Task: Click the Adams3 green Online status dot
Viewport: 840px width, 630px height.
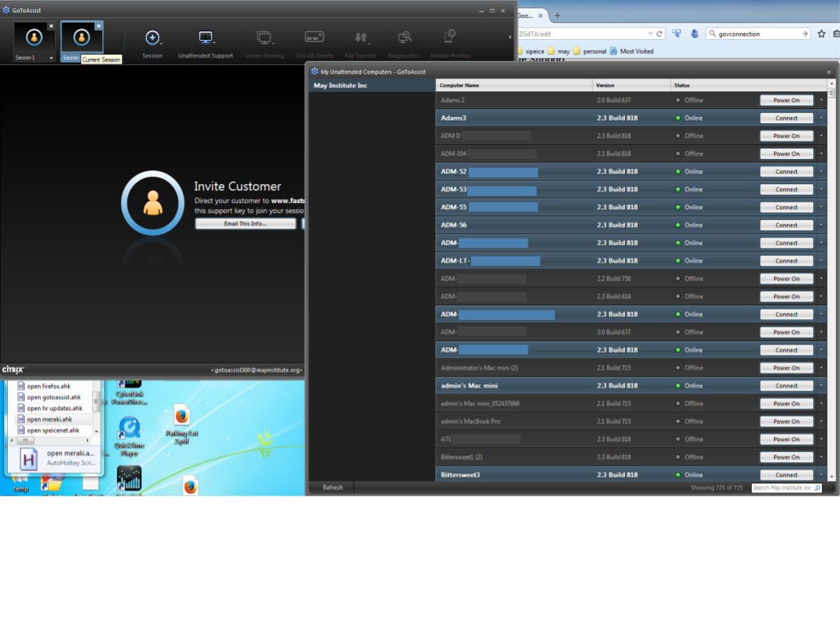Action: (678, 118)
